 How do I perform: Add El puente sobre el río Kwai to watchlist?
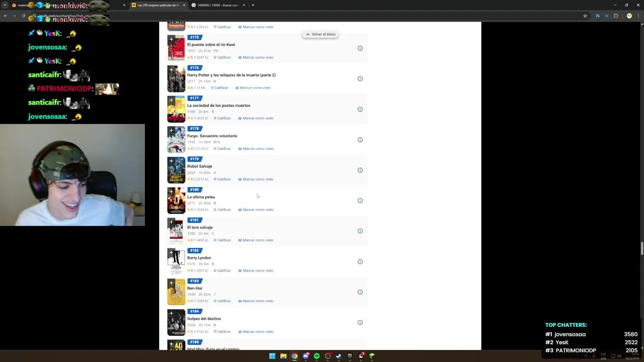tap(171, 39)
